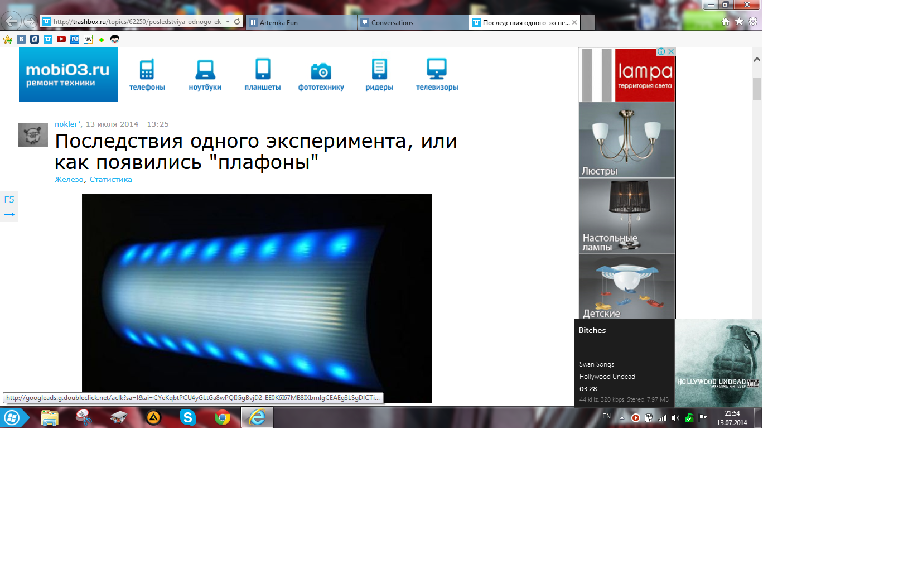
Task: Click the author avatar thumbnail
Action: 33,134
